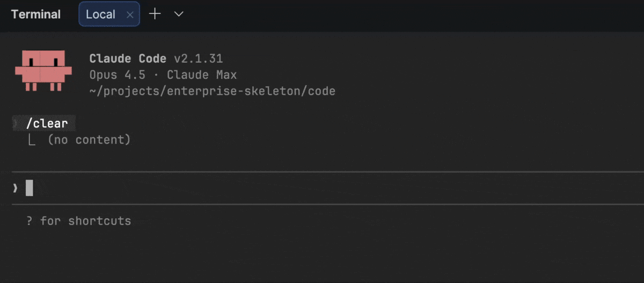Close the Local terminal tab

tap(130, 15)
